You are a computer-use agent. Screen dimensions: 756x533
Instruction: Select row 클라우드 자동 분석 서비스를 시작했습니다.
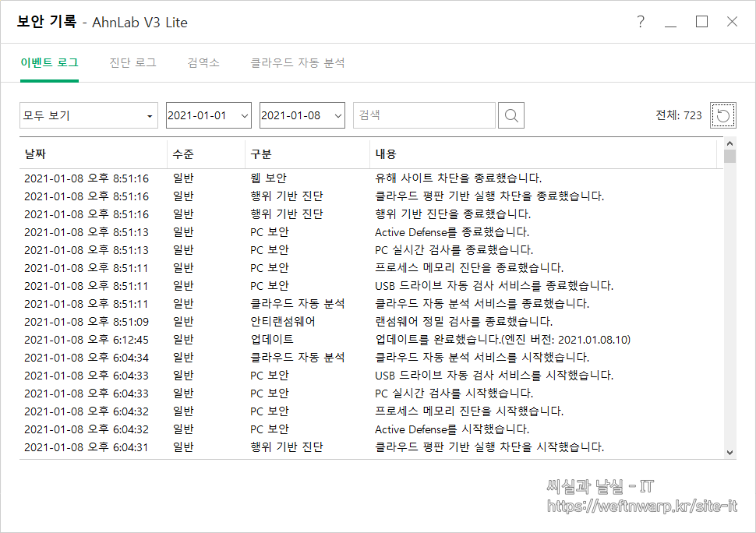[371, 358]
